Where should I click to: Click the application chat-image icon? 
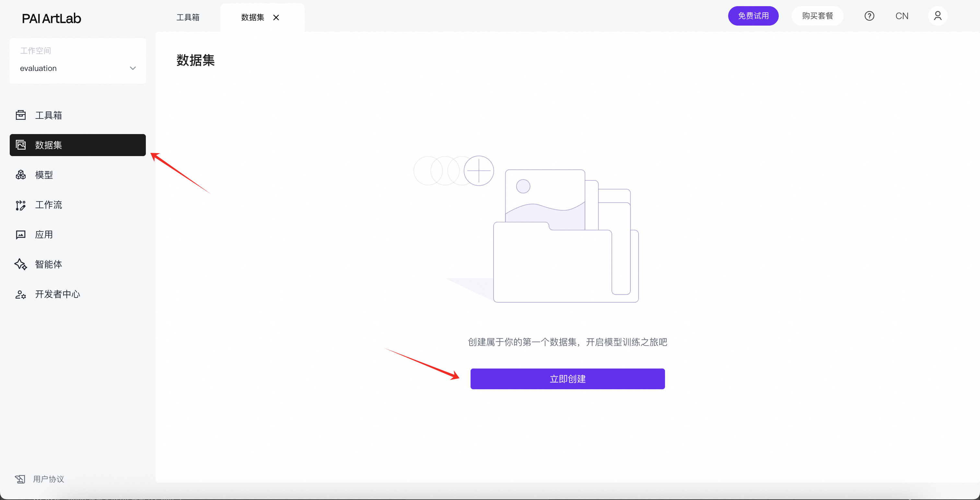coord(20,234)
